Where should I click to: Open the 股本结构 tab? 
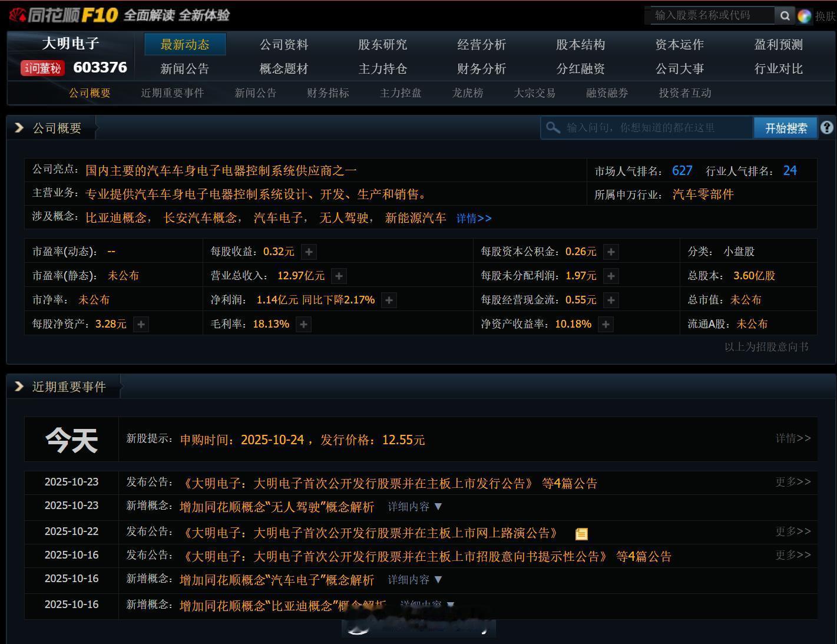tap(581, 44)
